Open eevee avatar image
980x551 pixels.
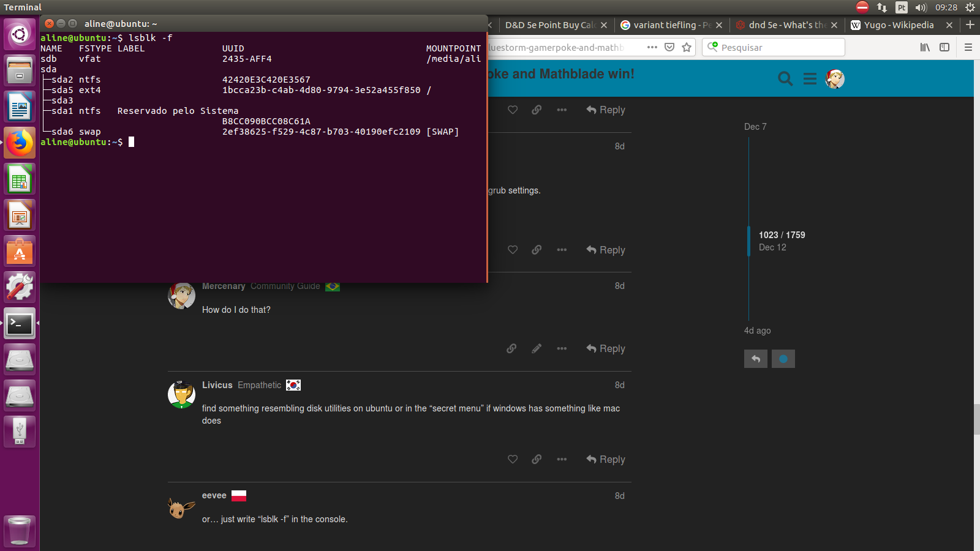click(x=181, y=507)
